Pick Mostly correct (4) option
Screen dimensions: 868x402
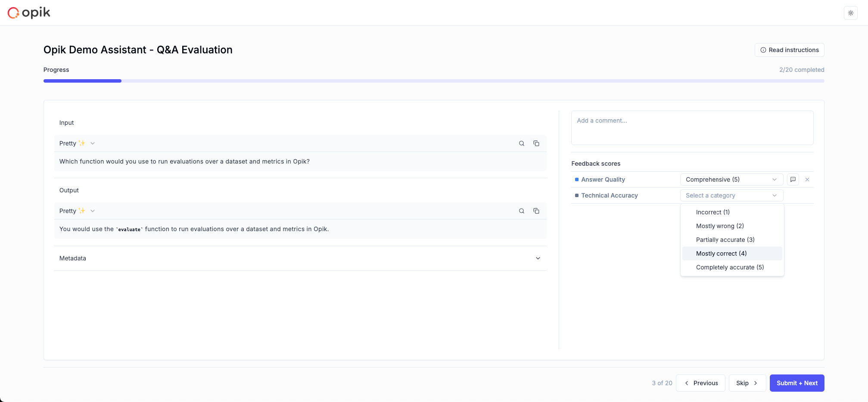point(721,254)
